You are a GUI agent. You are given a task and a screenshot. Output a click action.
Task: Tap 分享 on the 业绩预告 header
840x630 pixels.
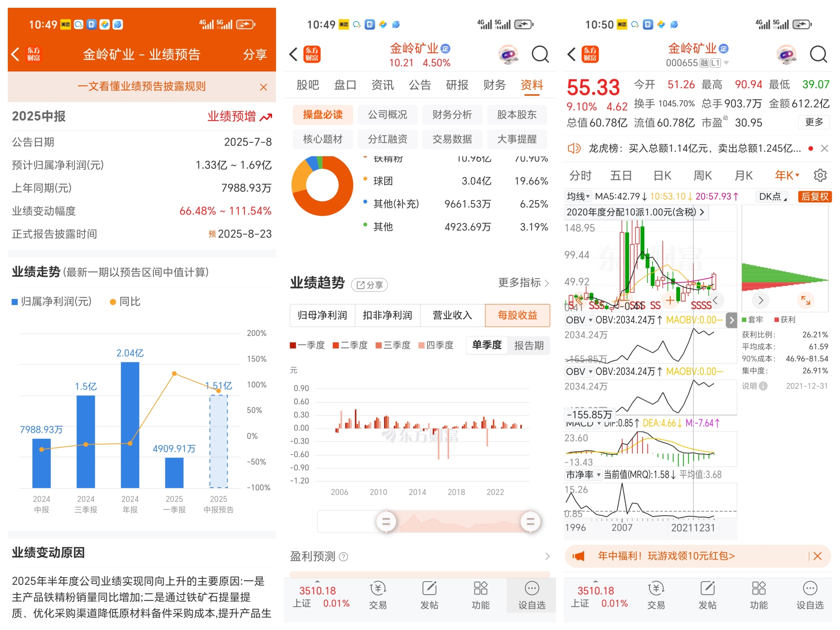tap(255, 54)
